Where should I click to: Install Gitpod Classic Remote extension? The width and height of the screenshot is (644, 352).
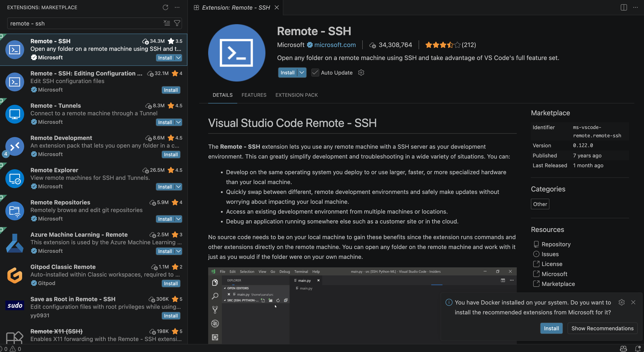(171, 283)
